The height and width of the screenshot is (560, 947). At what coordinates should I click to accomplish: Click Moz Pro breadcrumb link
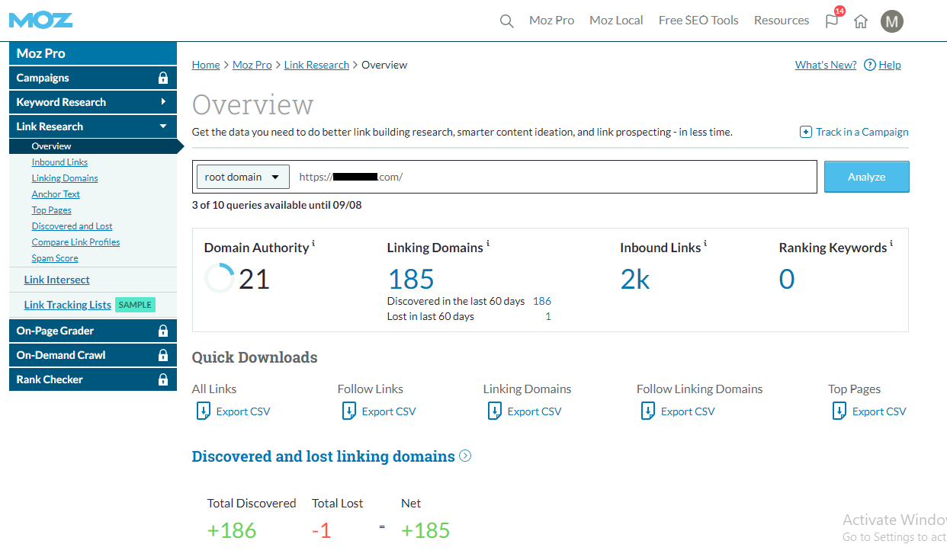click(x=252, y=65)
